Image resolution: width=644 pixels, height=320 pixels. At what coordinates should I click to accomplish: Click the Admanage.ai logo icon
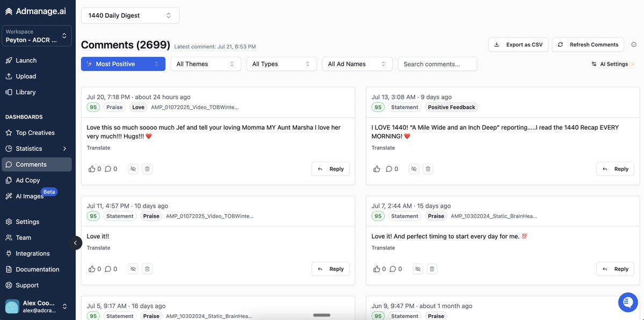pyautogui.click(x=9, y=11)
